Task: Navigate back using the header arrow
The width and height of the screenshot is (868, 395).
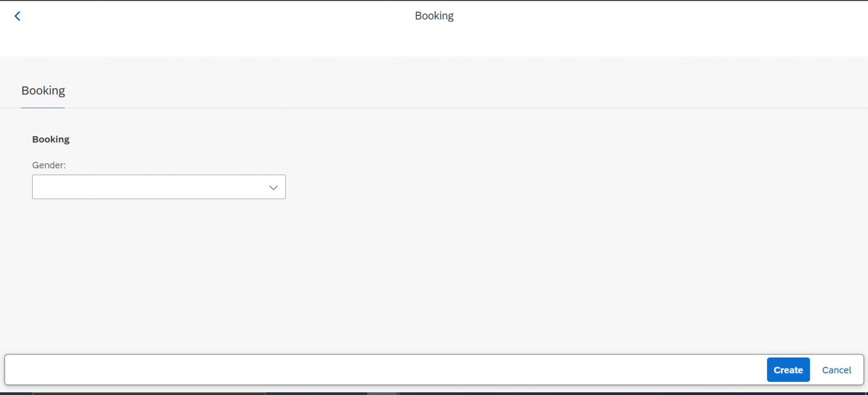Action: (17, 15)
